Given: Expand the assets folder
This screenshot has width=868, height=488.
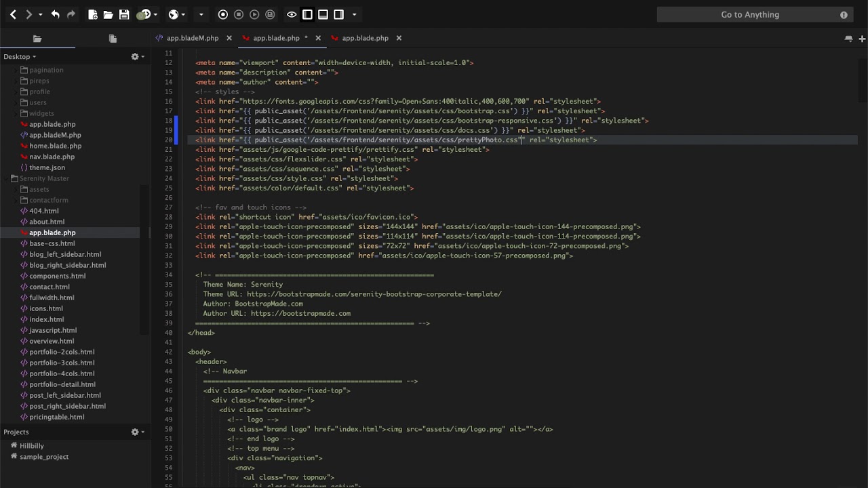Looking at the screenshot, I should [x=16, y=189].
